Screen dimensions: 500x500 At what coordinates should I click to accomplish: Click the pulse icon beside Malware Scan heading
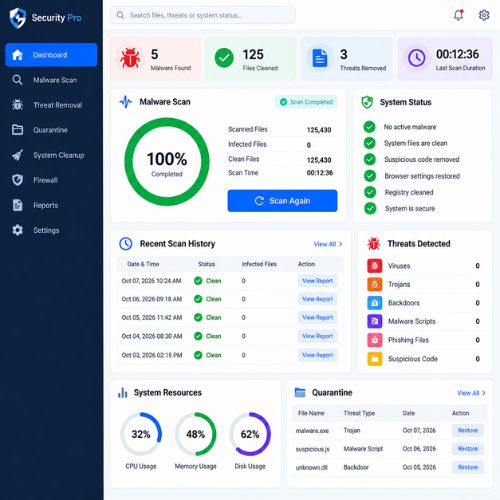126,102
